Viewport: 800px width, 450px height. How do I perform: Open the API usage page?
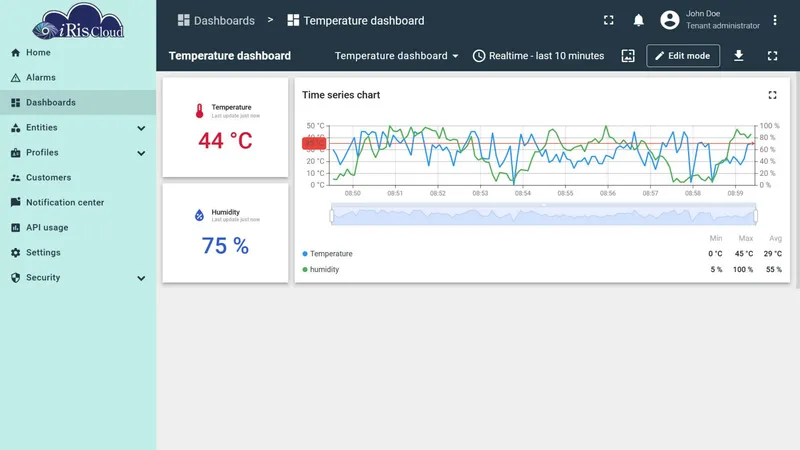(78, 228)
